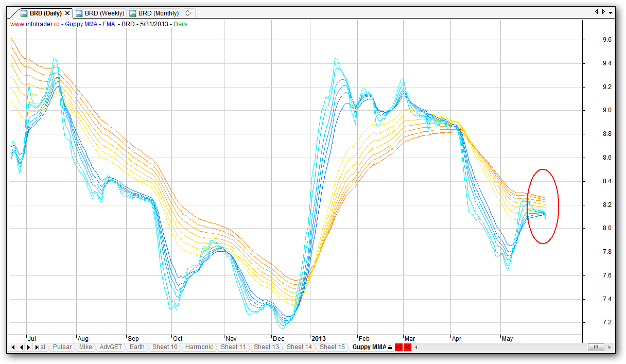The width and height of the screenshot is (626, 364).
Task: Click the 2013 date axis label
Action: pos(319,338)
